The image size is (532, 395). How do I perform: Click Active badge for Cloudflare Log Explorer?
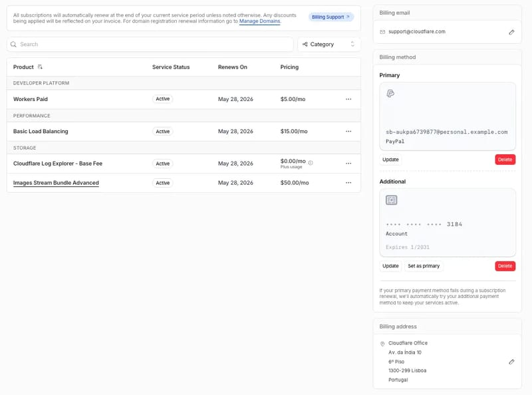(162, 164)
